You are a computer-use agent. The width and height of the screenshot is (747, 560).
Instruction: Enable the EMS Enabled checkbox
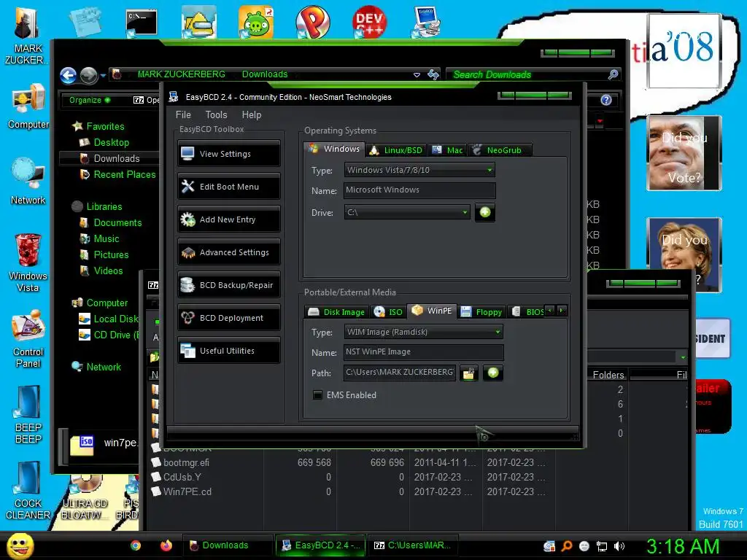point(317,394)
